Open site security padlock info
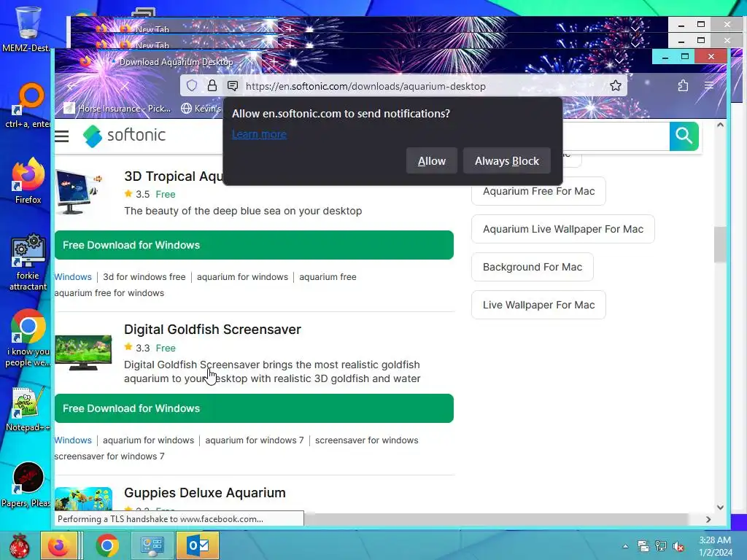This screenshot has height=560, width=747. click(x=212, y=86)
